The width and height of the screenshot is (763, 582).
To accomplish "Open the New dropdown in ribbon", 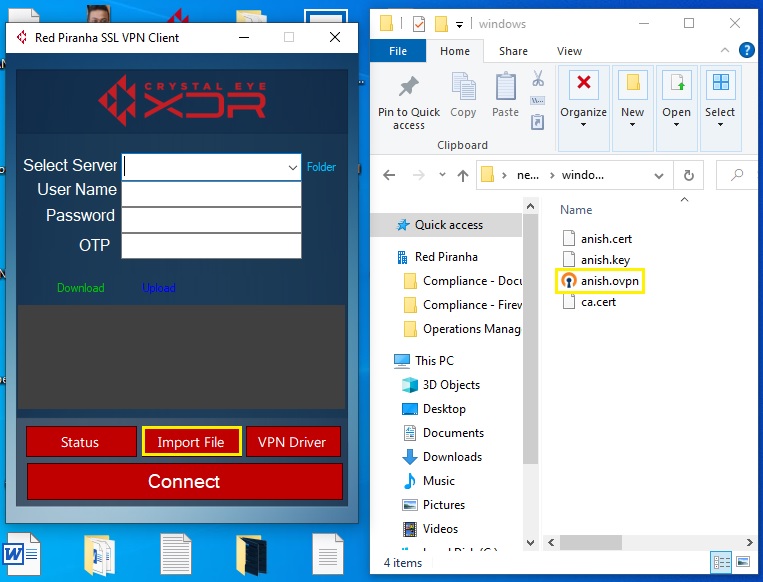I will [633, 108].
